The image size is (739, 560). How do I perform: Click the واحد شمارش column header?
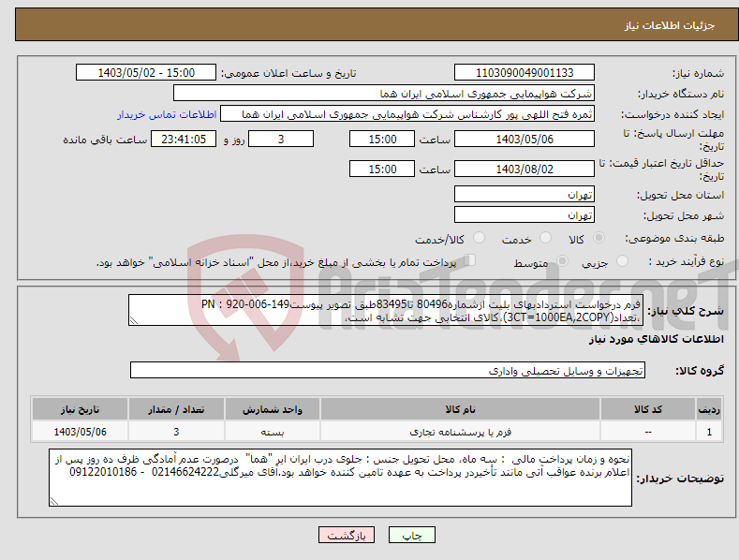273,409
